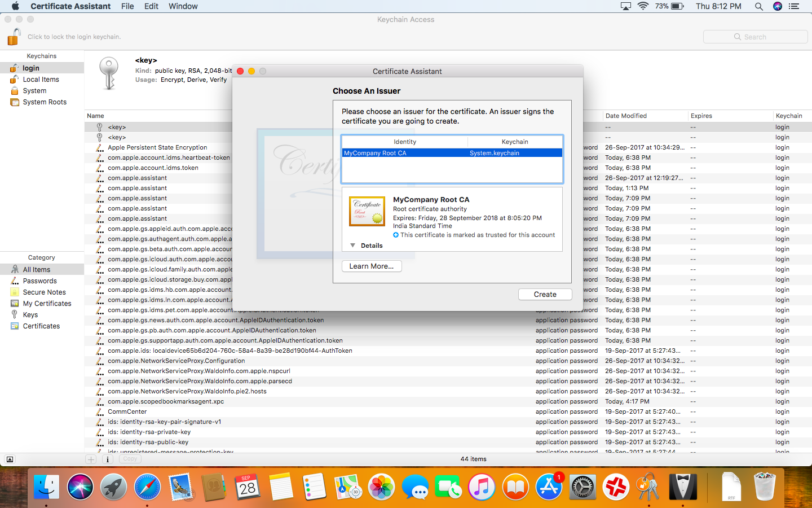Viewport: 812px width, 508px height.
Task: Launch Siri from the Dock
Action: pos(80,487)
